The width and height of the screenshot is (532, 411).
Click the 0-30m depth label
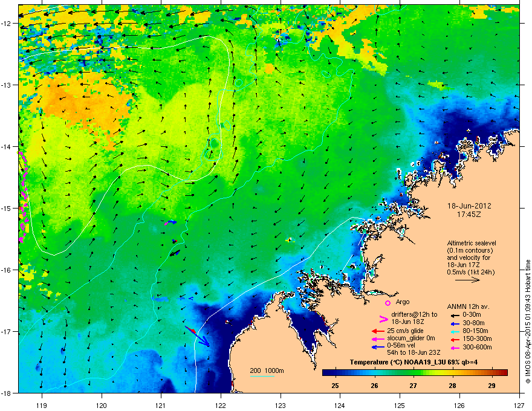click(x=472, y=315)
